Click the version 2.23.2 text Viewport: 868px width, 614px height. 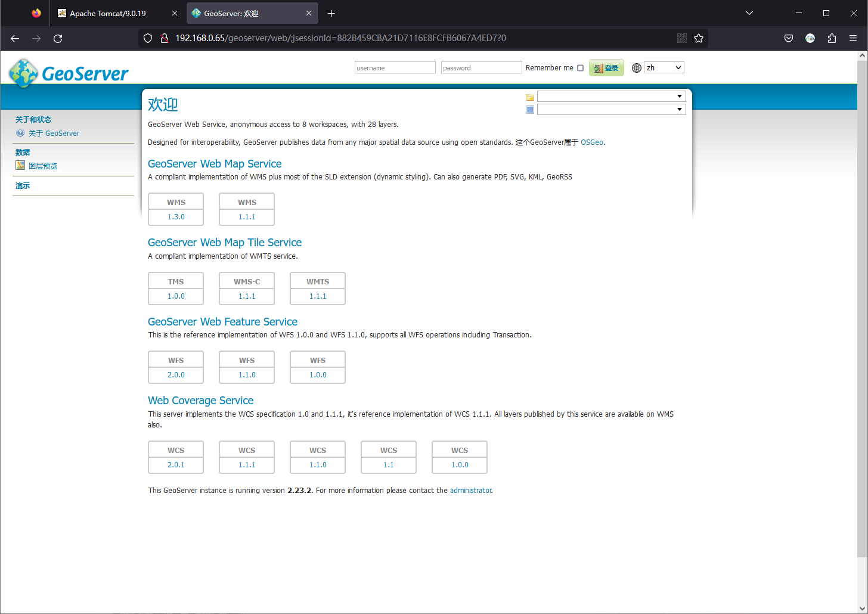coord(299,491)
